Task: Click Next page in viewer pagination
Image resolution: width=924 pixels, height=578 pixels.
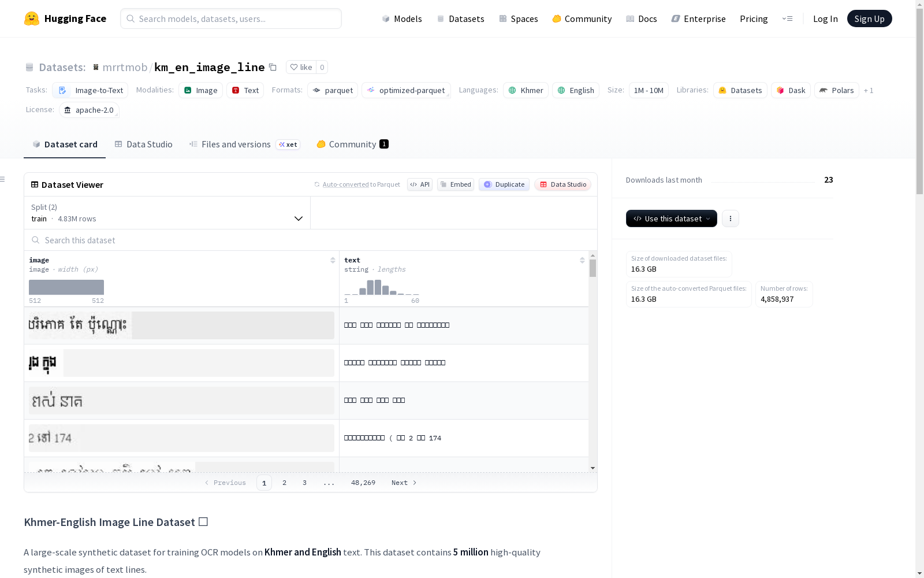Action: pyautogui.click(x=404, y=483)
